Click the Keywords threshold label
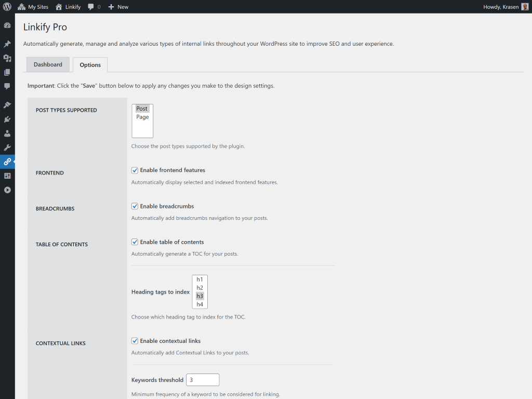Image resolution: width=532 pixels, height=399 pixels. pos(157,380)
